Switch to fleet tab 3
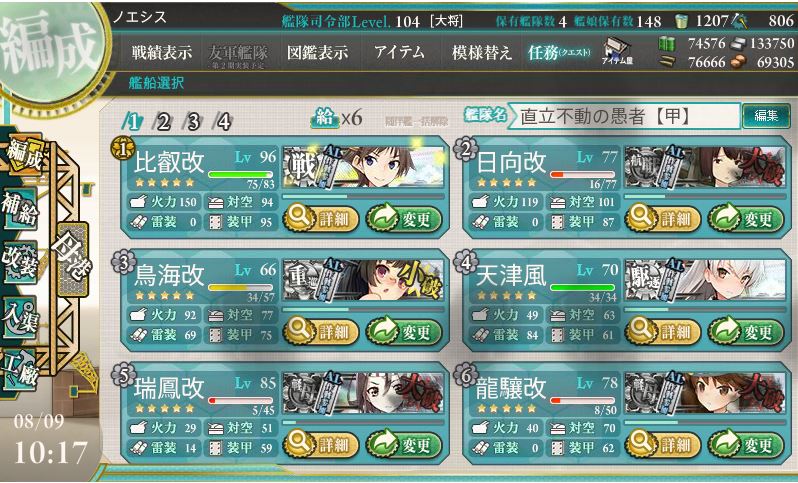 [193, 122]
